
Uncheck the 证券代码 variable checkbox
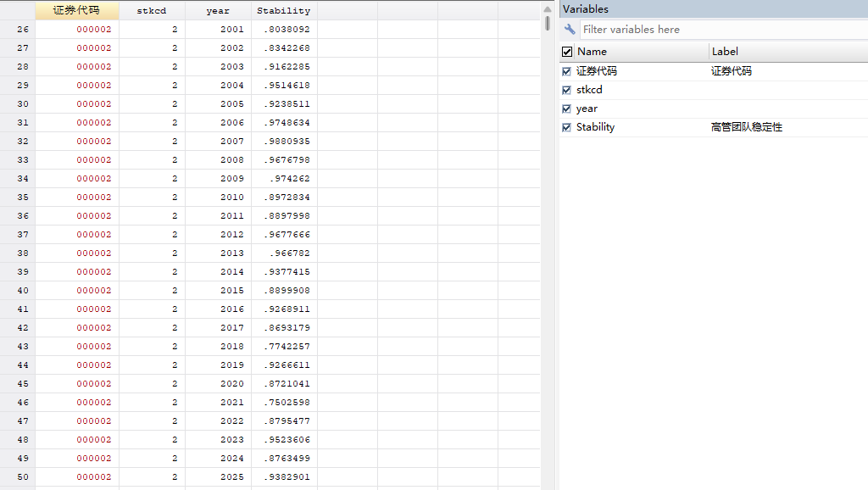point(566,71)
